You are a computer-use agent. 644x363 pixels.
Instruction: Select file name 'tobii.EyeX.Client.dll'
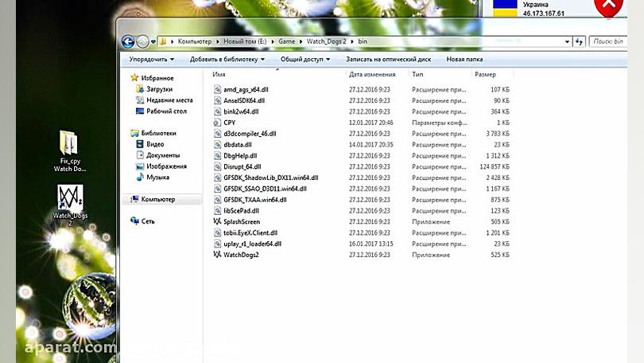(250, 232)
